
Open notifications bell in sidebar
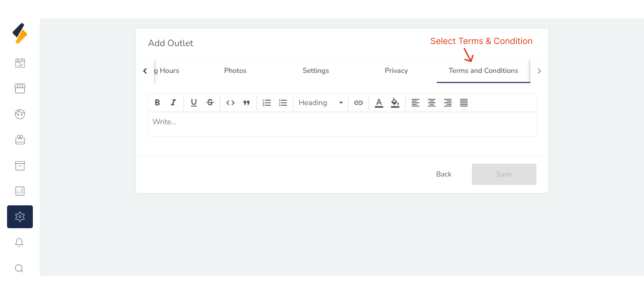tap(19, 242)
